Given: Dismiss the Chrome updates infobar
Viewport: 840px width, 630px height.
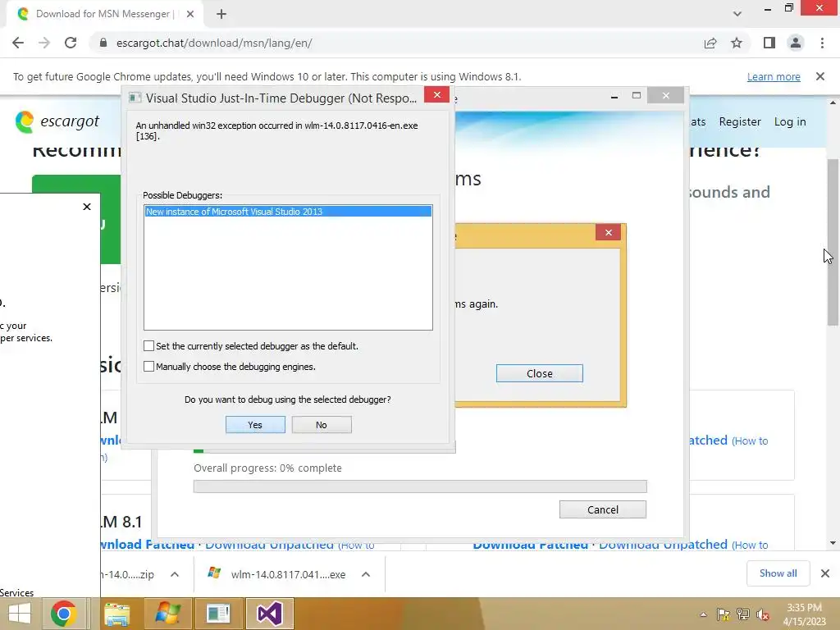Looking at the screenshot, I should 820,76.
